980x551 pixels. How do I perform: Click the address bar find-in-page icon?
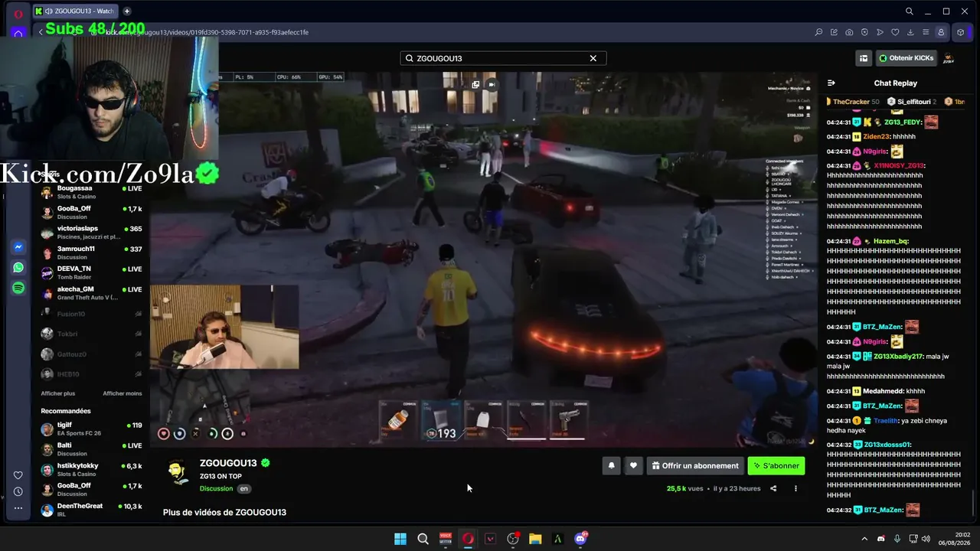pos(818,32)
